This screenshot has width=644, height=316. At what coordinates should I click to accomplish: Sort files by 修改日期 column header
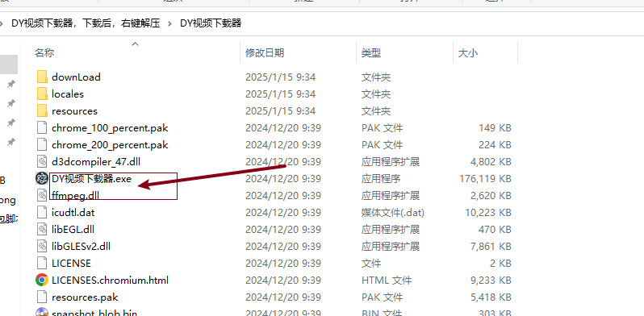[x=265, y=53]
